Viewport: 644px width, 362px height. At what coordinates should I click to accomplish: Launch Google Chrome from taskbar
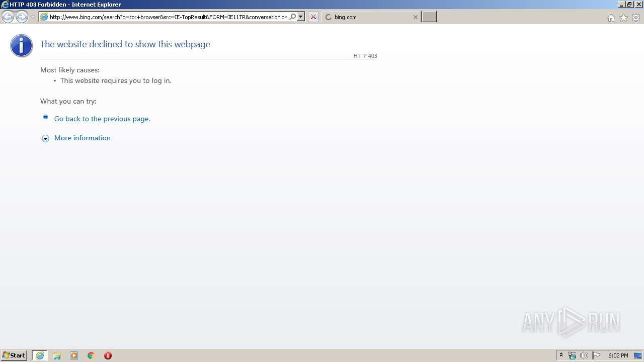(91, 355)
